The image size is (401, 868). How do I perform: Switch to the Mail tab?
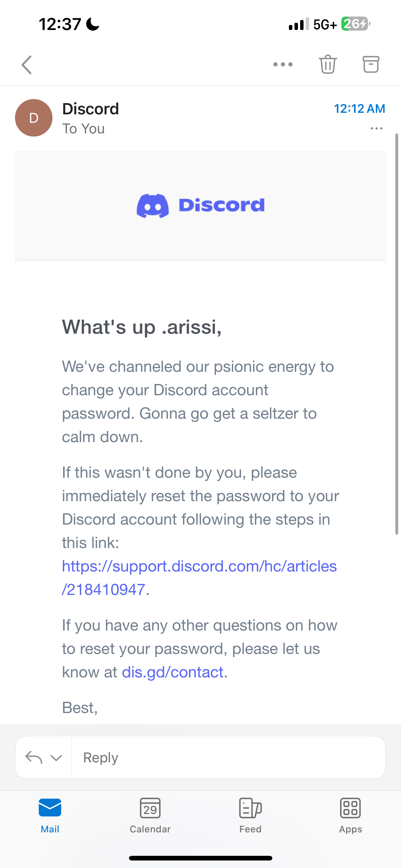pos(50,816)
